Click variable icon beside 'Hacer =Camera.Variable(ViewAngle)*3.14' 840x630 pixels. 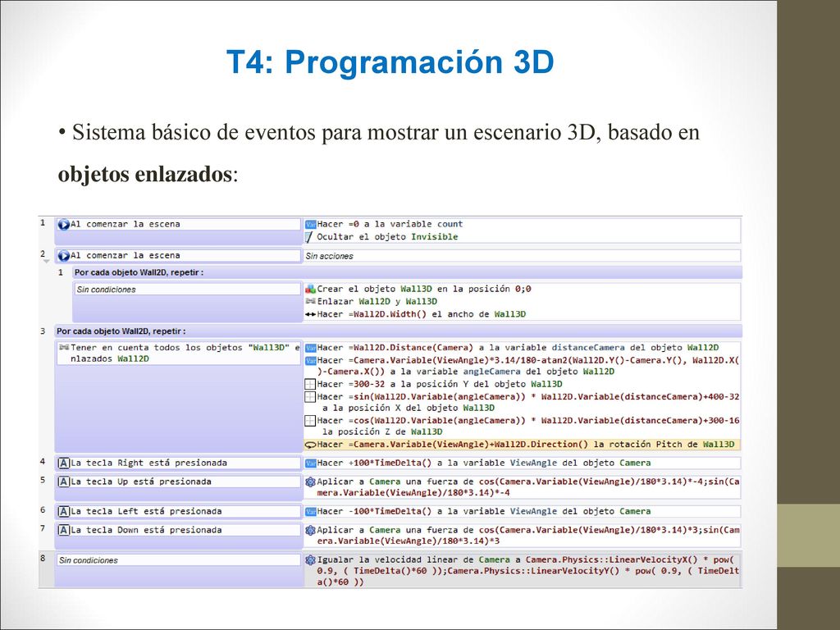click(310, 361)
